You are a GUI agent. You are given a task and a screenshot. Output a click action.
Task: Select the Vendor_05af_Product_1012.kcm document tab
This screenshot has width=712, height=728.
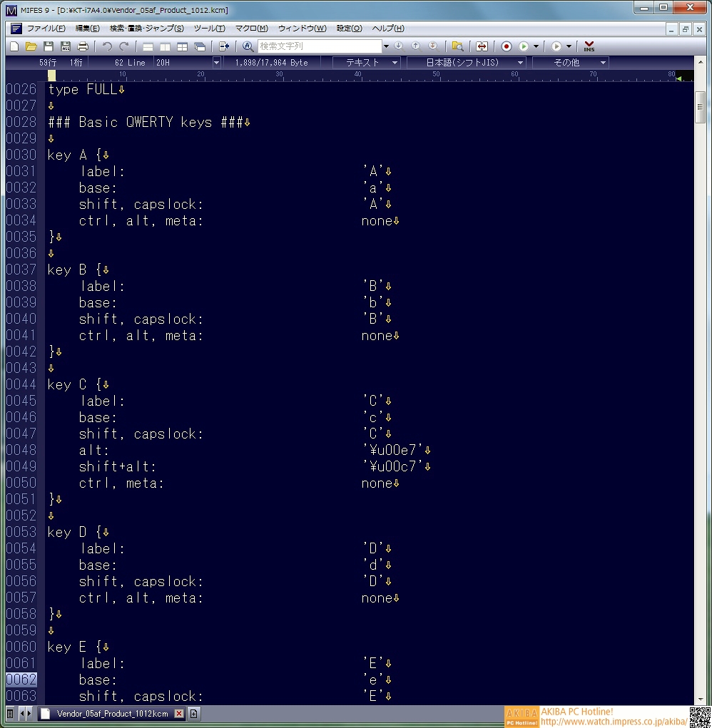[112, 714]
